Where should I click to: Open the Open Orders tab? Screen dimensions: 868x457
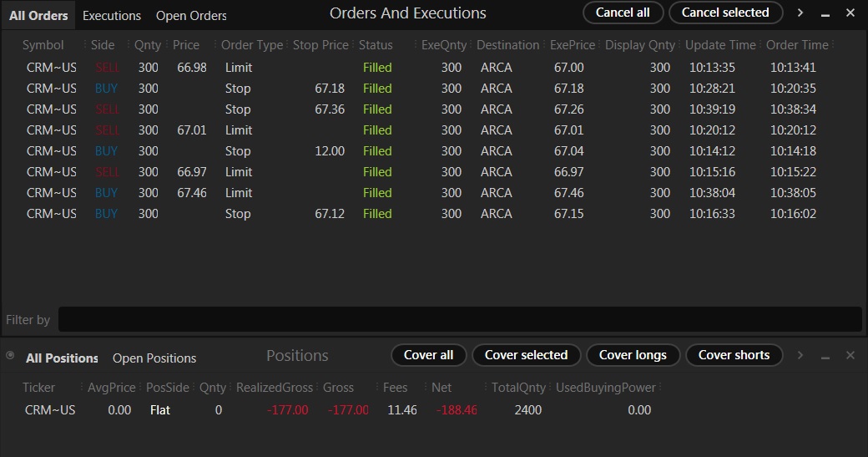191,16
